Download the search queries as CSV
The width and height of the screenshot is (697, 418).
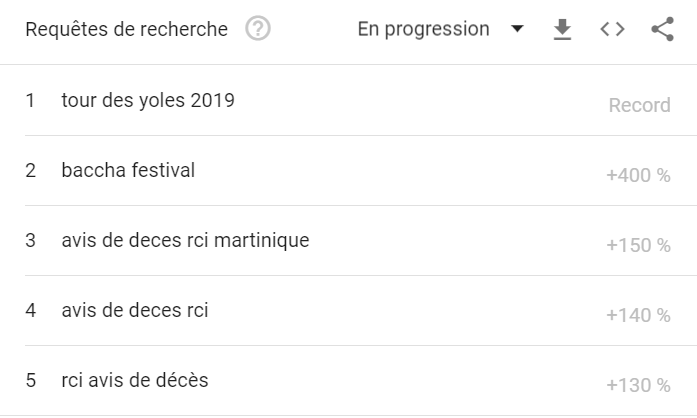(x=562, y=29)
